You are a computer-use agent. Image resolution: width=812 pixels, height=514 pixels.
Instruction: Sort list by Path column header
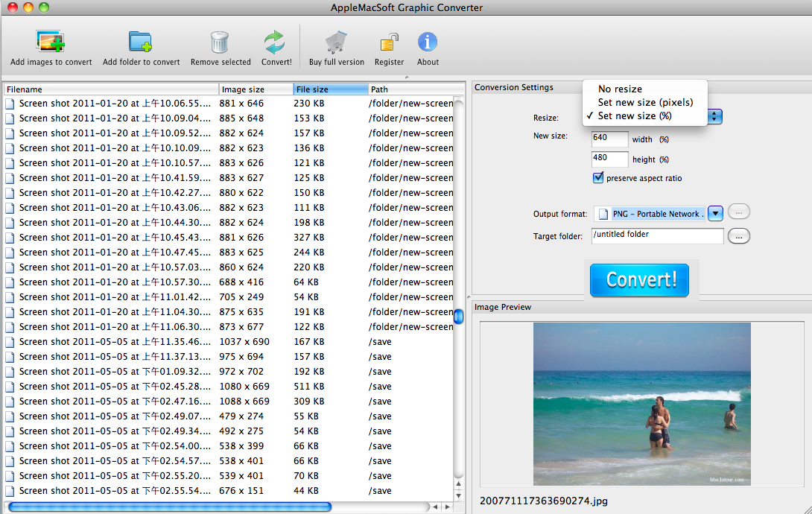[x=416, y=89]
